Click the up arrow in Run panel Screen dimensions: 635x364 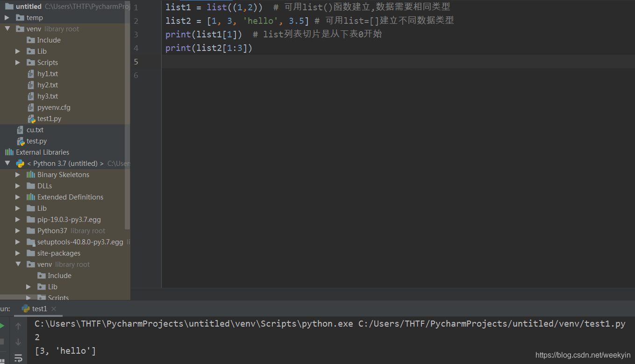(18, 326)
